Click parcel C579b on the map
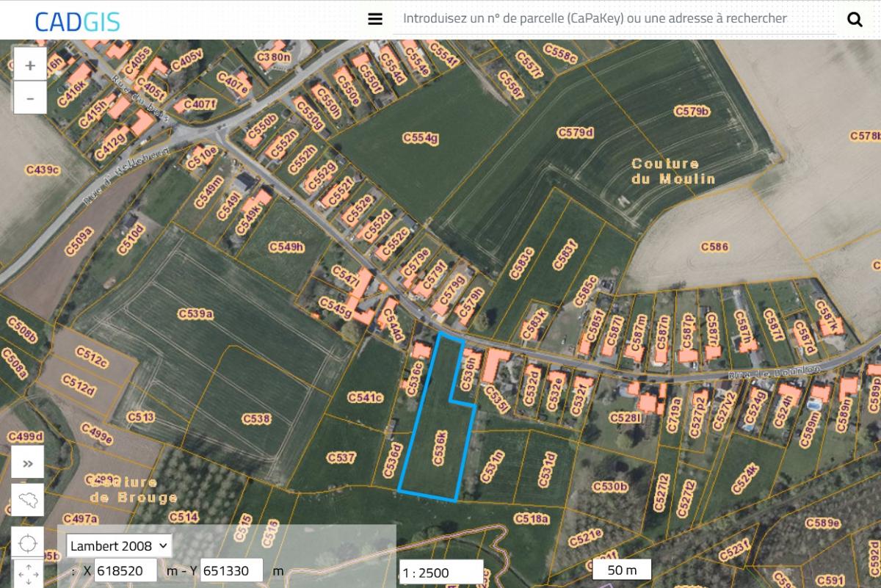The height and width of the screenshot is (588, 881). (692, 112)
